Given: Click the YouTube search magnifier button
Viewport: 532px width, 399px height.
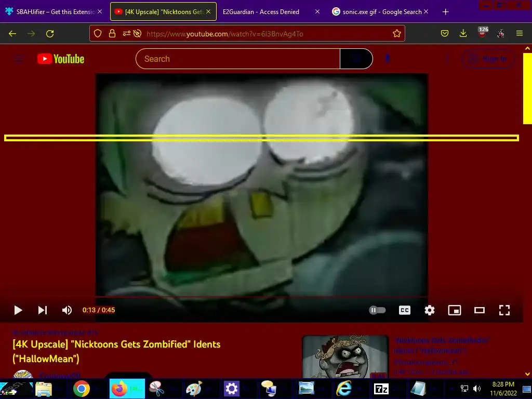Looking at the screenshot, I should [x=356, y=59].
